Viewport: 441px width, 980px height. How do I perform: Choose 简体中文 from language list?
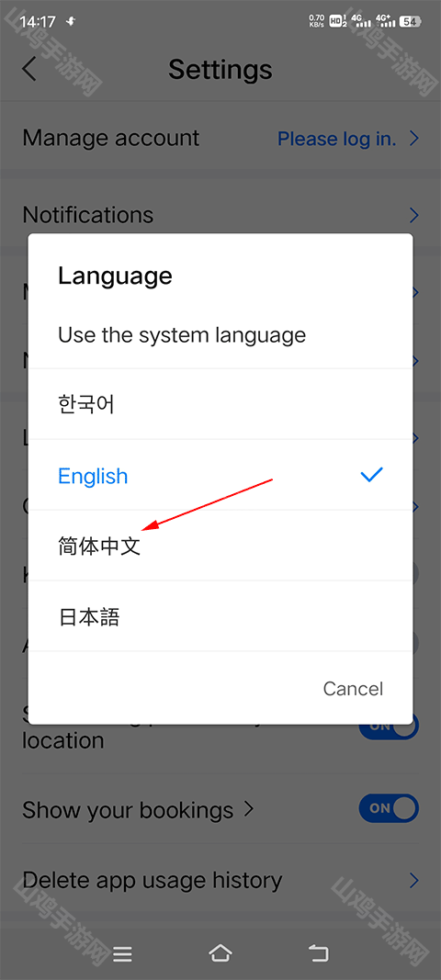[220, 546]
